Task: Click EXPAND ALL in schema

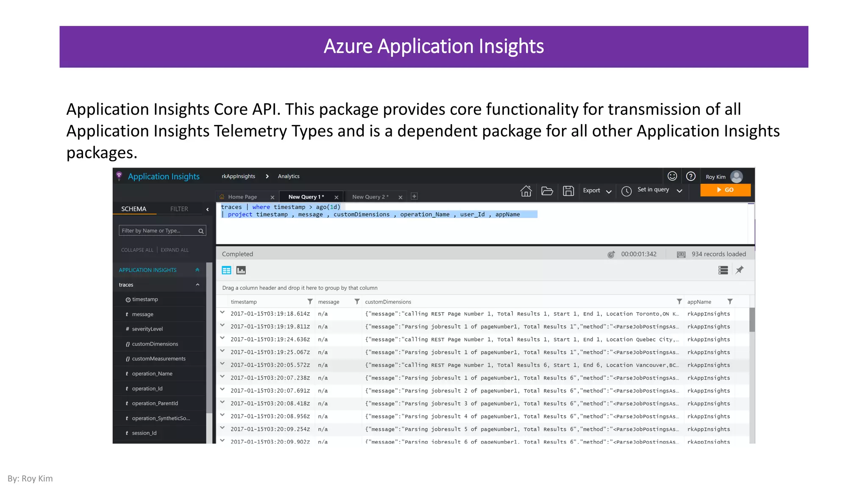Action: click(175, 250)
